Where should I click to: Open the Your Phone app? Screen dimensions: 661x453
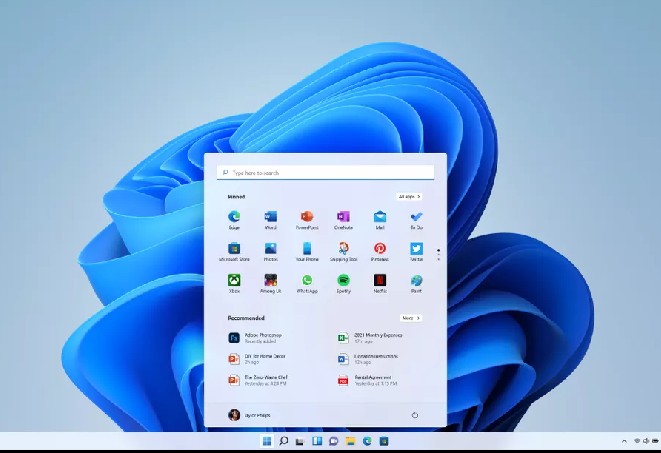(x=307, y=252)
